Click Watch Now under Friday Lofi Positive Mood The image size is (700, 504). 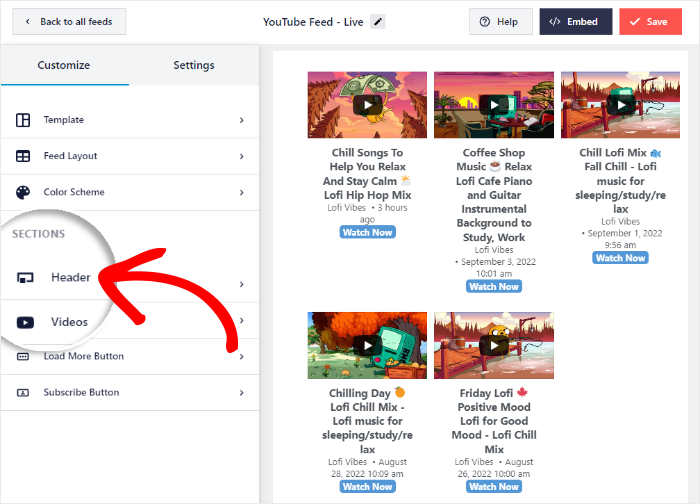tap(494, 487)
